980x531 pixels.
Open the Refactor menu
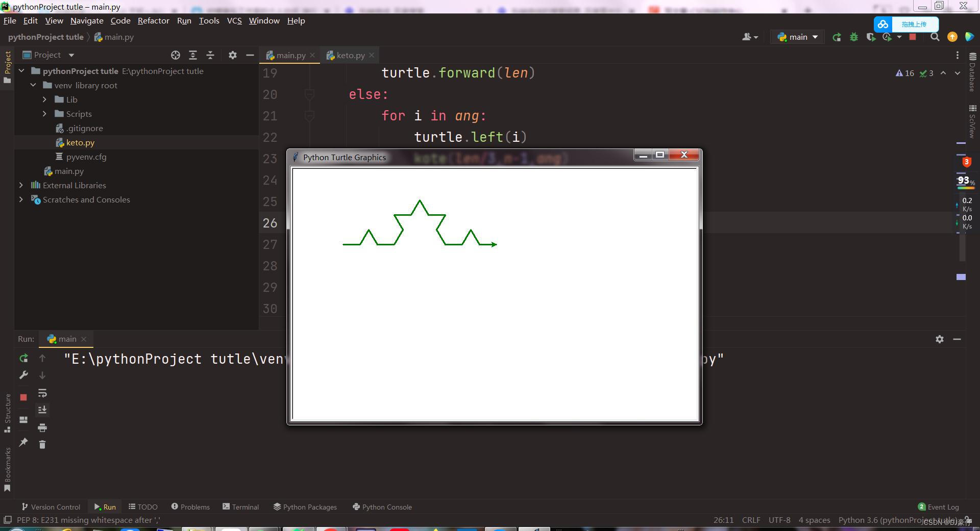153,21
